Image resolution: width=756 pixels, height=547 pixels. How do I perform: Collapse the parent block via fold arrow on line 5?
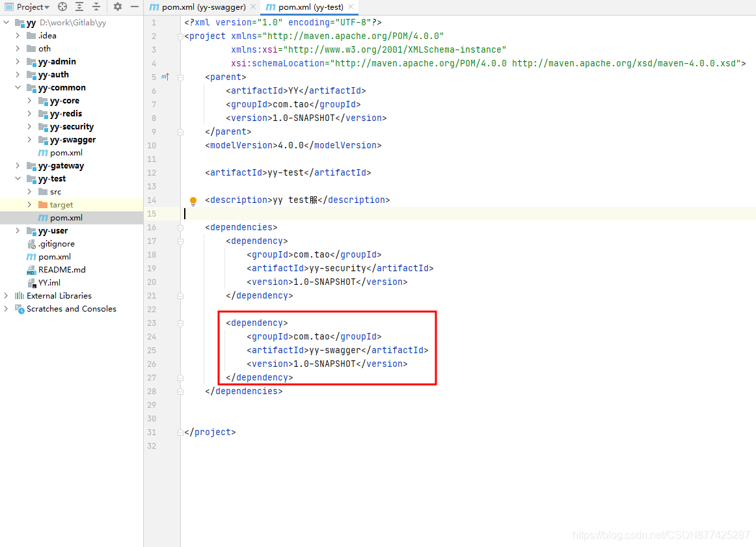pos(180,77)
